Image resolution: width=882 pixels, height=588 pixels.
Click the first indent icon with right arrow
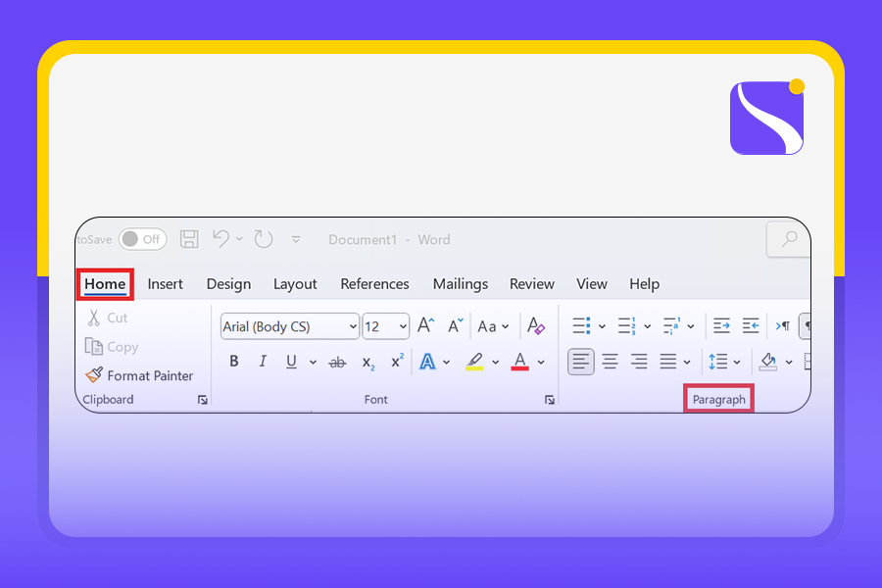click(721, 325)
